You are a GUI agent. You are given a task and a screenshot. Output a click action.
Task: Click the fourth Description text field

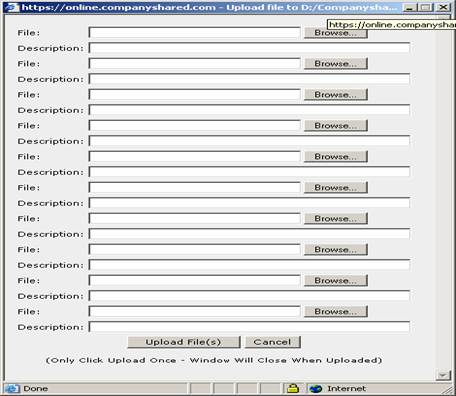(x=249, y=141)
